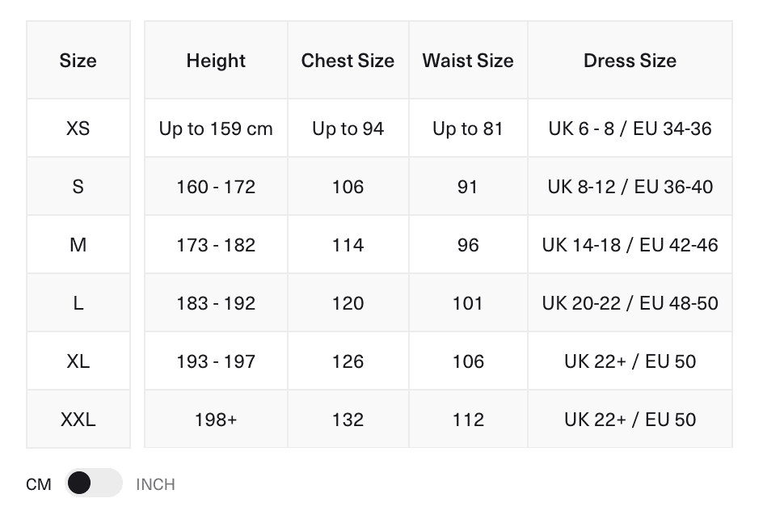Click the Waist Size column header
The height and width of the screenshot is (532, 784).
[x=468, y=61]
